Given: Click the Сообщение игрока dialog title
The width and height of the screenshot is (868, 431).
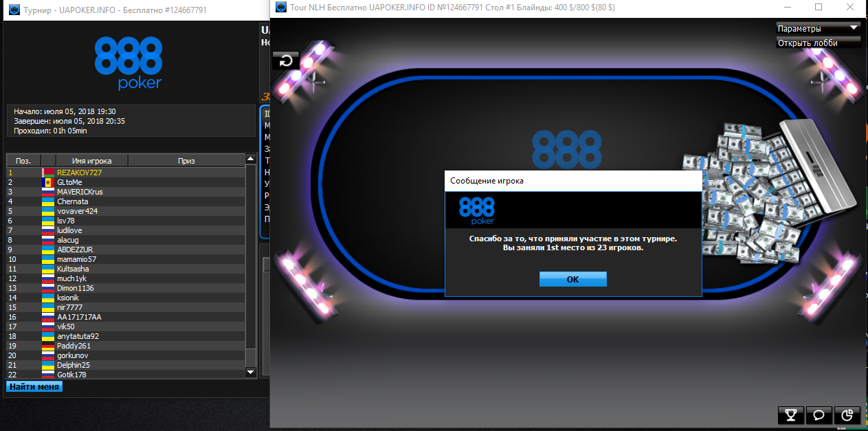Looking at the screenshot, I should tap(487, 181).
